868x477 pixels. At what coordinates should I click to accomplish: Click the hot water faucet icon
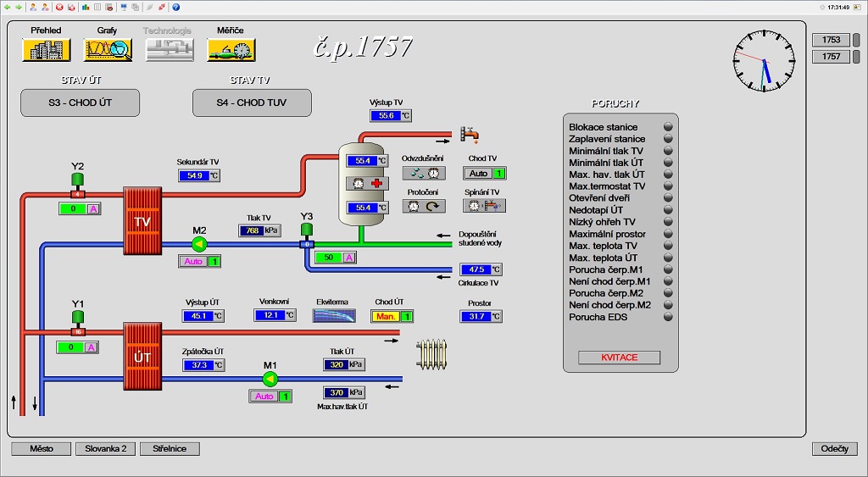pos(469,135)
